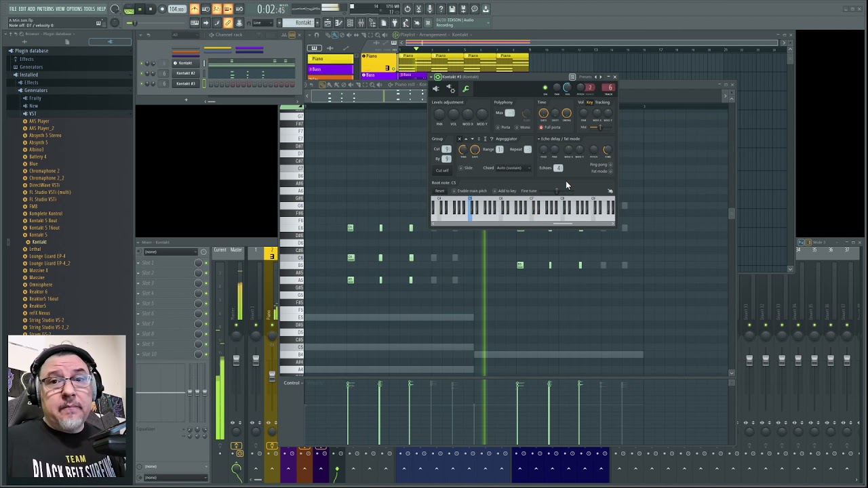
Task: Collapse the VST folder in browser
Action: coord(33,113)
